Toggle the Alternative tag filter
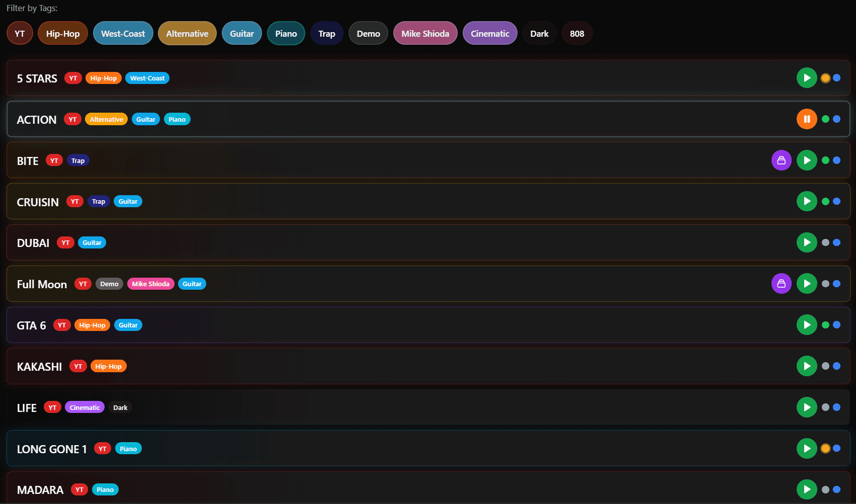The height and width of the screenshot is (504, 856). tap(187, 34)
